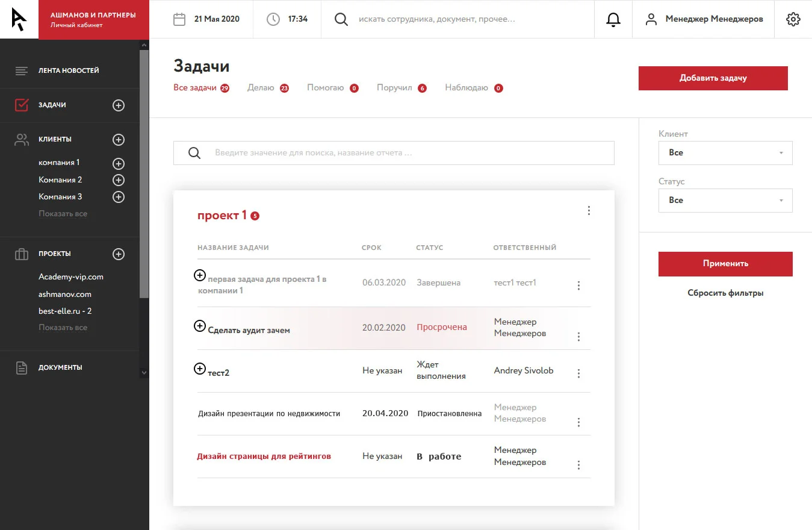The image size is (812, 530).
Task: Click the plus icon to add a new project
Action: [119, 254]
